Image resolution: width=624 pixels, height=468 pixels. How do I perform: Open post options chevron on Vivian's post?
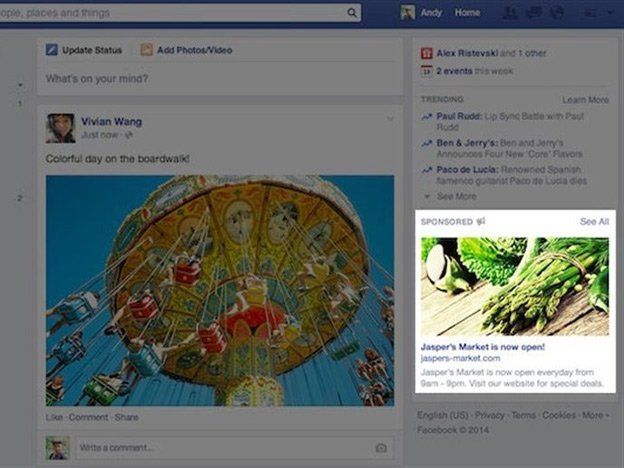click(390, 118)
